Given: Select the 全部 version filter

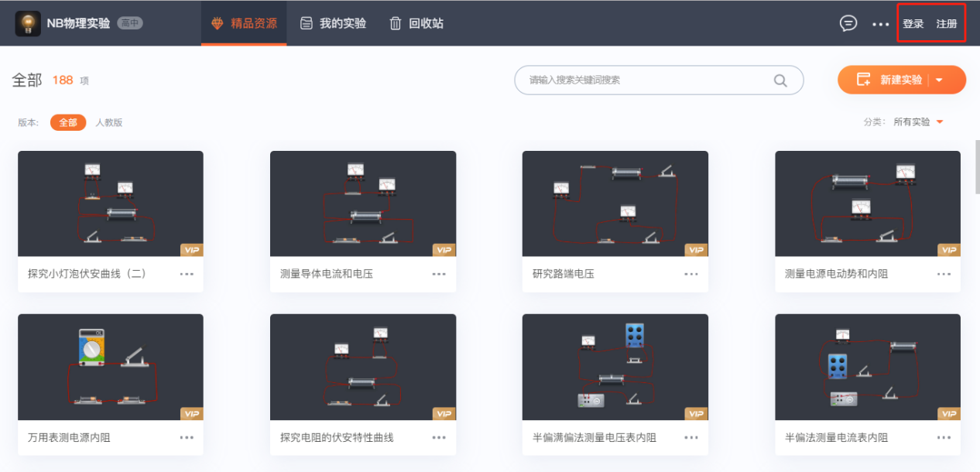Looking at the screenshot, I should 67,122.
